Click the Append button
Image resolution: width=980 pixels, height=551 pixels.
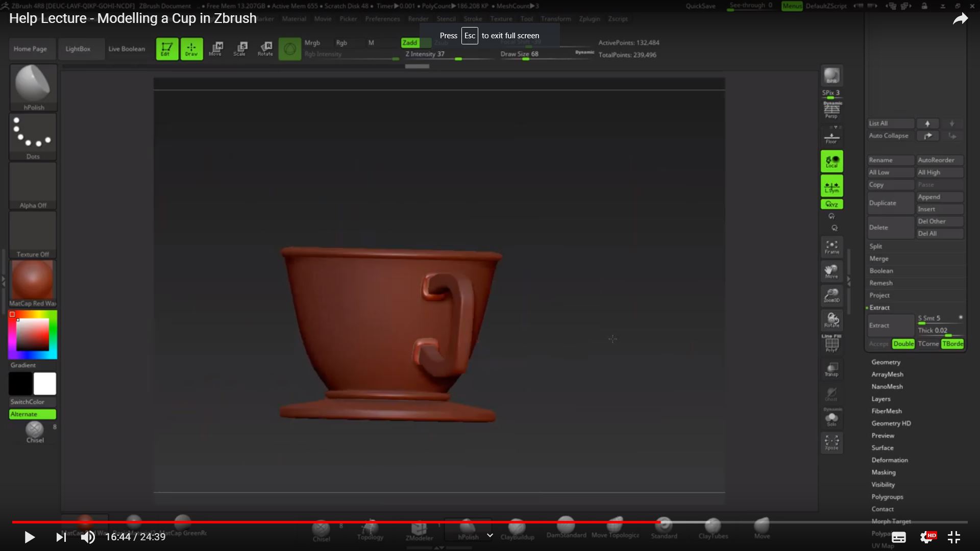(940, 197)
